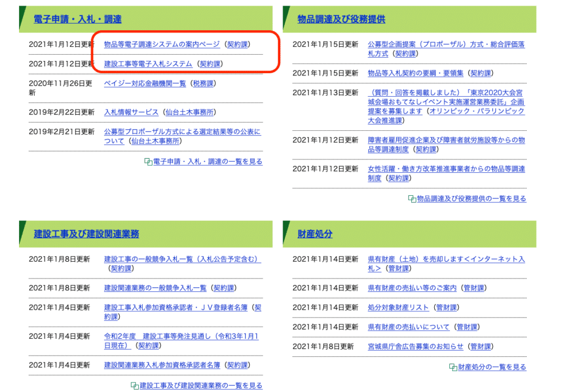Viewport: 573px width, 392px height.
Task: Open 宮城県庁舎広告募集のお知らせ link
Action: [415, 347]
